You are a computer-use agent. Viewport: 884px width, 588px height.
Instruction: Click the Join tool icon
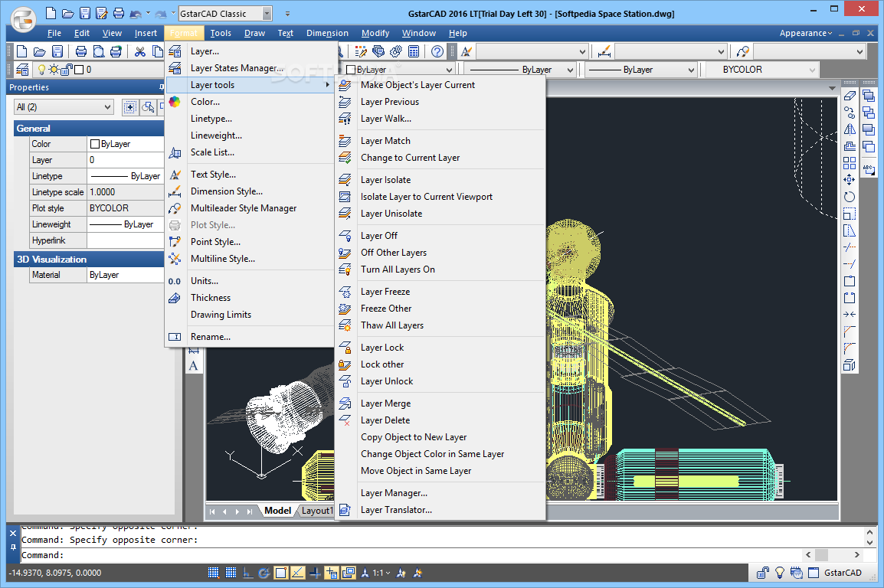[850, 314]
